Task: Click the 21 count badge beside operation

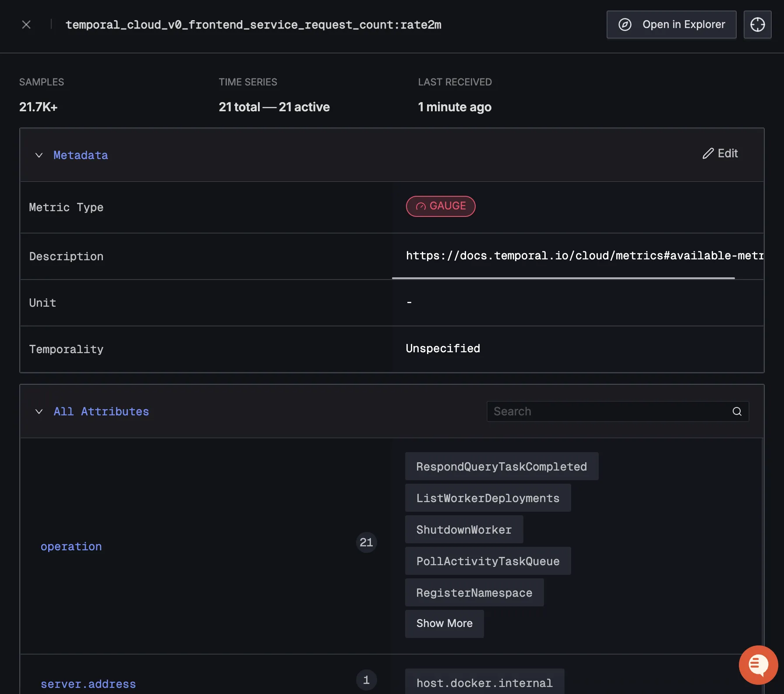Action: (366, 542)
